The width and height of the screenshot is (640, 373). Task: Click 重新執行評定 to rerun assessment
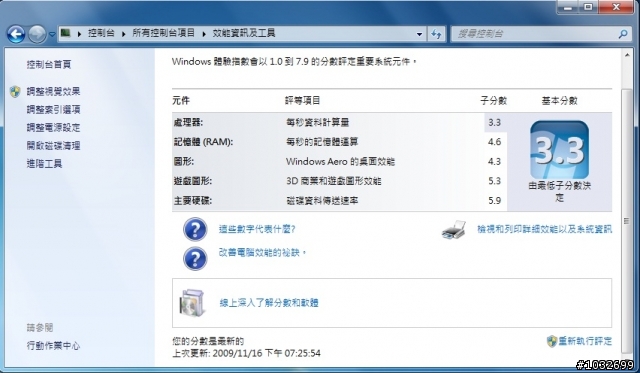(585, 341)
